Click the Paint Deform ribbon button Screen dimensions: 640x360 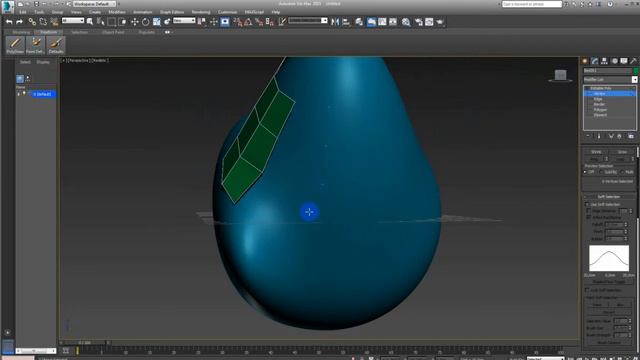[35, 45]
